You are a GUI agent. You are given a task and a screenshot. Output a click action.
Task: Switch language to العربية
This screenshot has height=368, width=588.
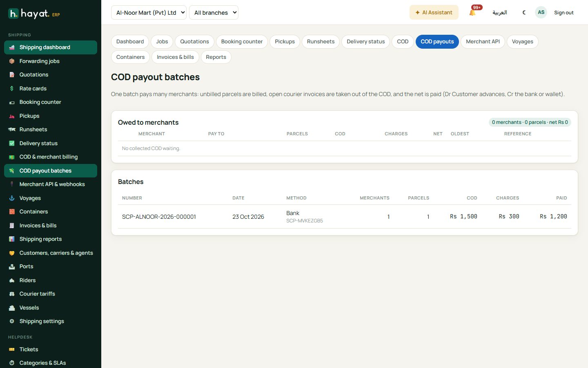tap(500, 12)
